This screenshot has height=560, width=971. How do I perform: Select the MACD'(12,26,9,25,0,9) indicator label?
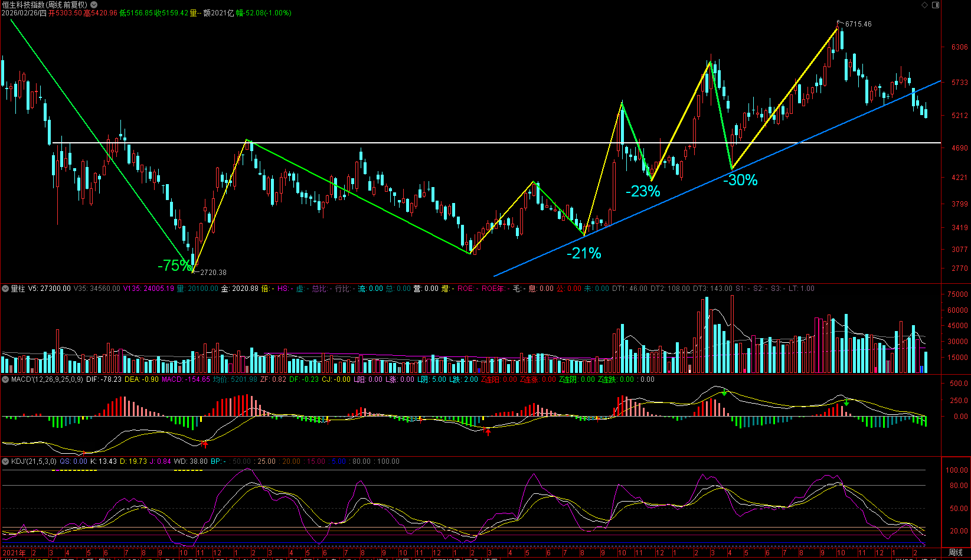pyautogui.click(x=47, y=379)
